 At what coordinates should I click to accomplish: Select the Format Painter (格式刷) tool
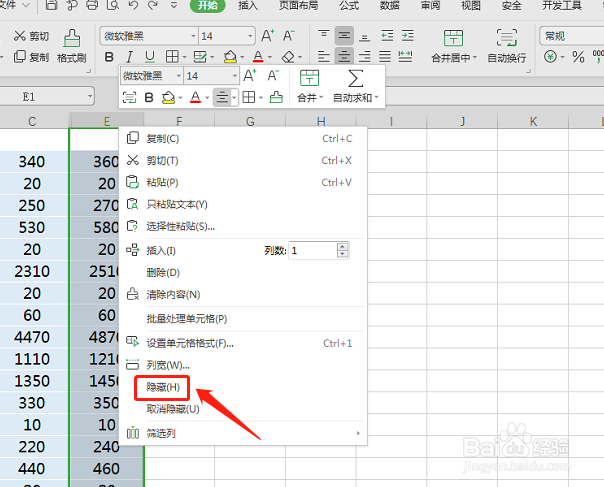tap(72, 46)
